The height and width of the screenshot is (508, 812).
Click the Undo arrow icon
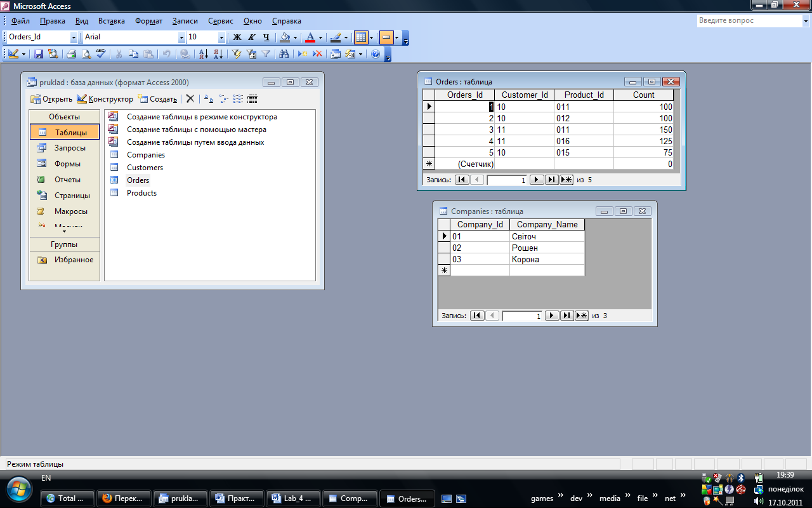tap(166, 55)
